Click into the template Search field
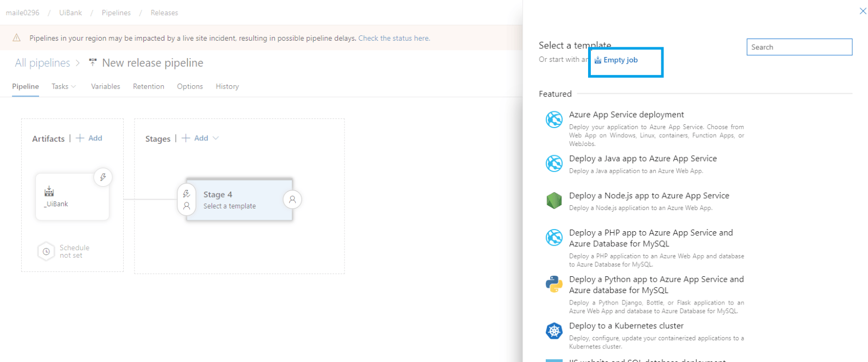Viewport: 868px width, 362px height. tap(799, 47)
